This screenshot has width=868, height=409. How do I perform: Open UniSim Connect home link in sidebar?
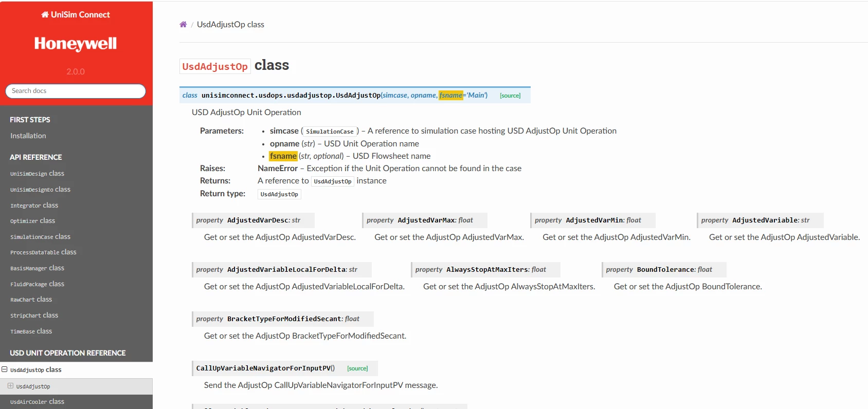click(76, 14)
